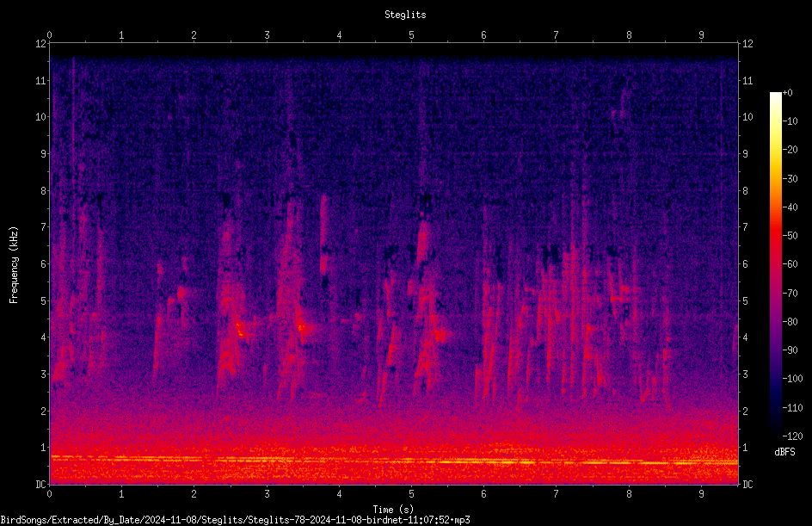Click the Frequency (kHz) axis label
The width and height of the screenshot is (812, 526).
point(14,265)
